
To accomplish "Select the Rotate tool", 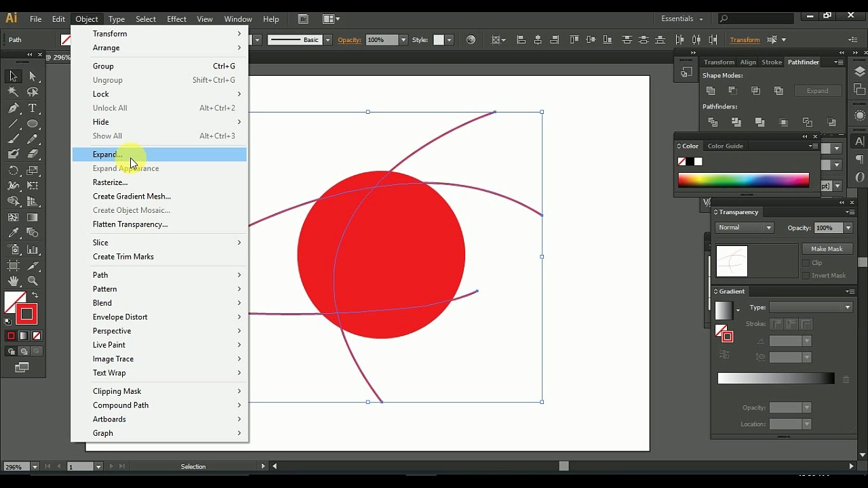I will [x=13, y=171].
